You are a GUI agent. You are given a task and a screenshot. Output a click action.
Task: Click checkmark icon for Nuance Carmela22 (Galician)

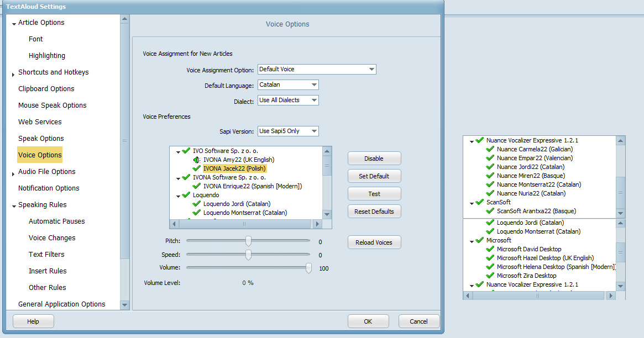[490, 149]
